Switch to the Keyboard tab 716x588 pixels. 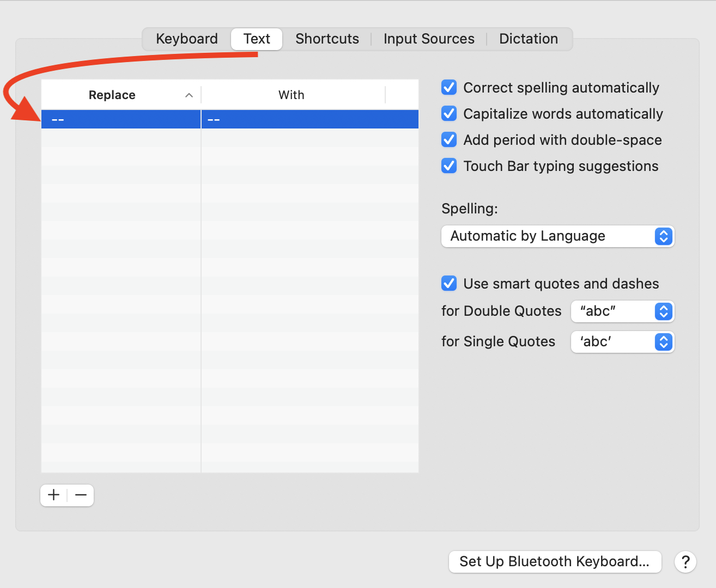[x=187, y=39]
